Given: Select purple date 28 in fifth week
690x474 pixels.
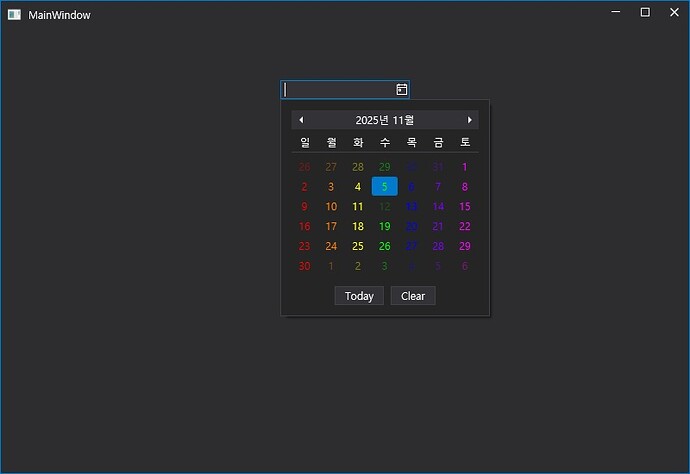Looking at the screenshot, I should coord(438,246).
